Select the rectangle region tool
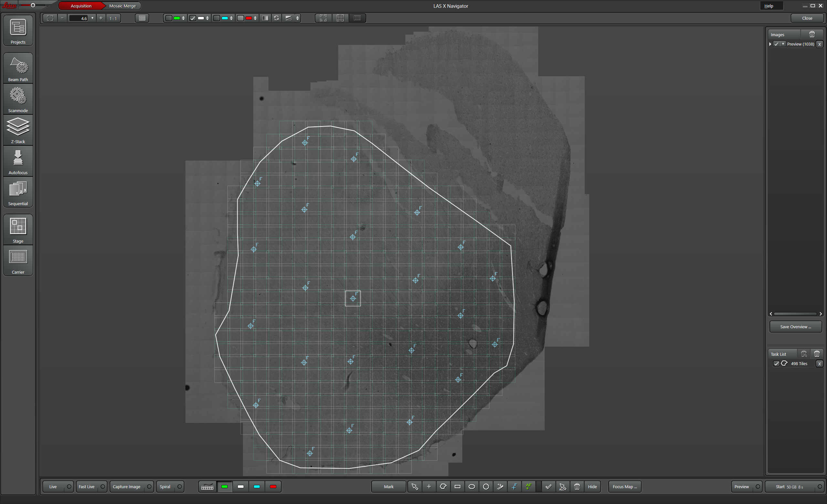 (457, 487)
